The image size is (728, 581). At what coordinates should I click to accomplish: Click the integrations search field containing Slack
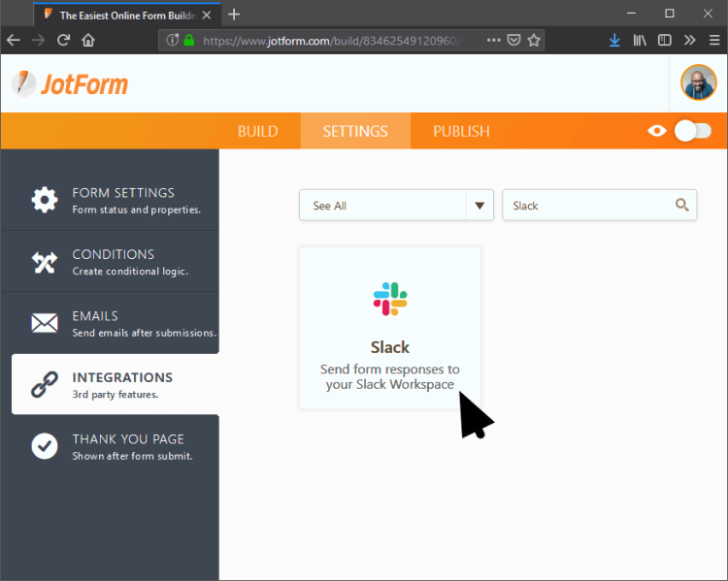pyautogui.click(x=599, y=205)
